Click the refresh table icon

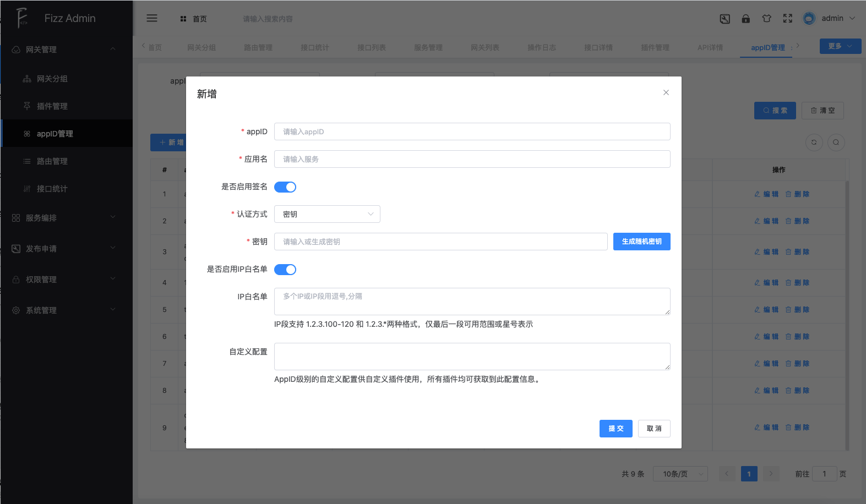814,143
